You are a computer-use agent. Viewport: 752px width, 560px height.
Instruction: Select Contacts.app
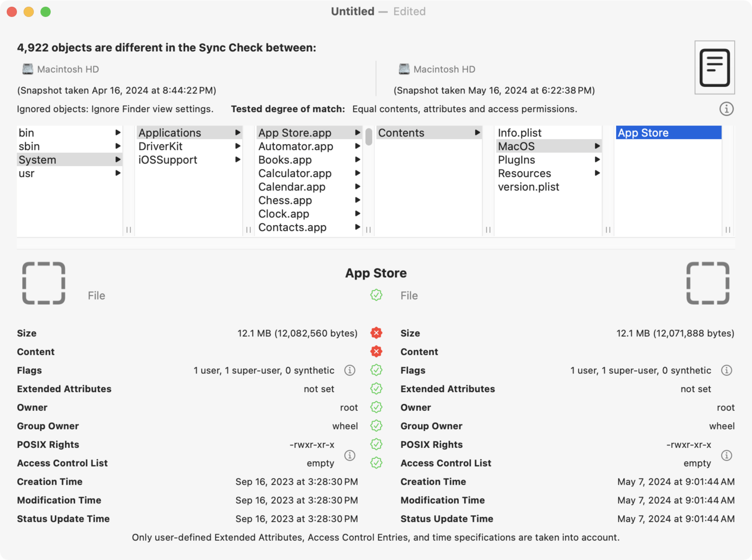(309, 227)
